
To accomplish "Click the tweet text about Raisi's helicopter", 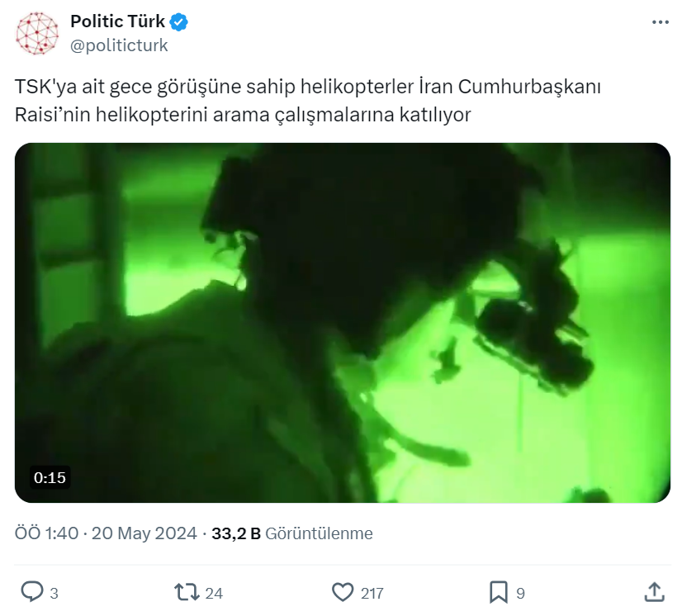I will (307, 101).
